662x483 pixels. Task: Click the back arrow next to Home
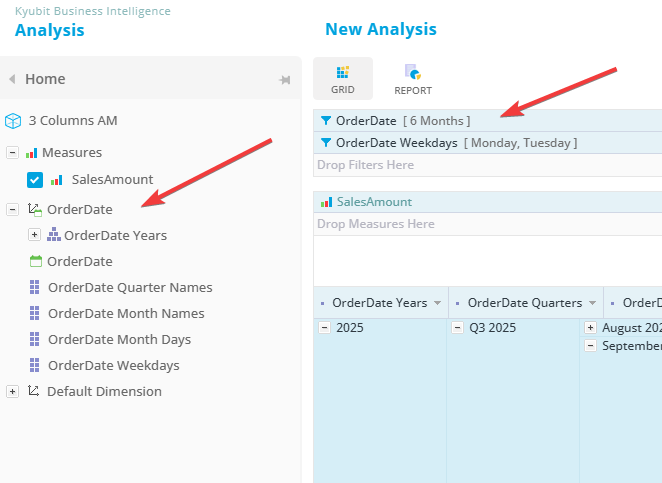[x=12, y=79]
